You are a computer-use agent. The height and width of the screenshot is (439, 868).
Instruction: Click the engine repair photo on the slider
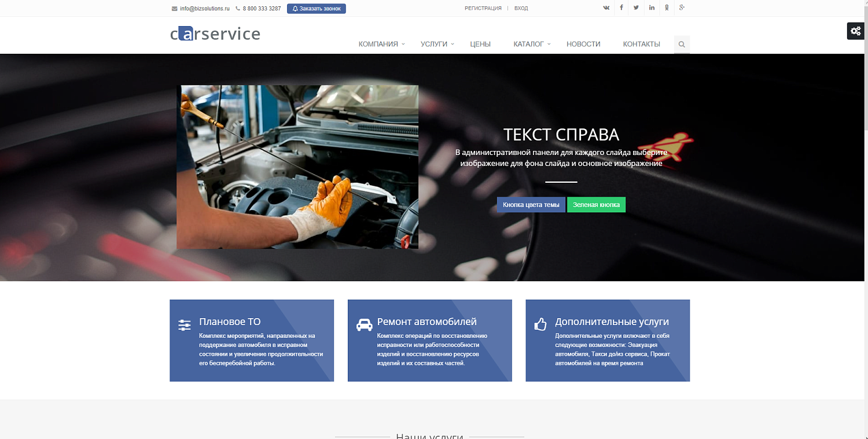coord(298,167)
